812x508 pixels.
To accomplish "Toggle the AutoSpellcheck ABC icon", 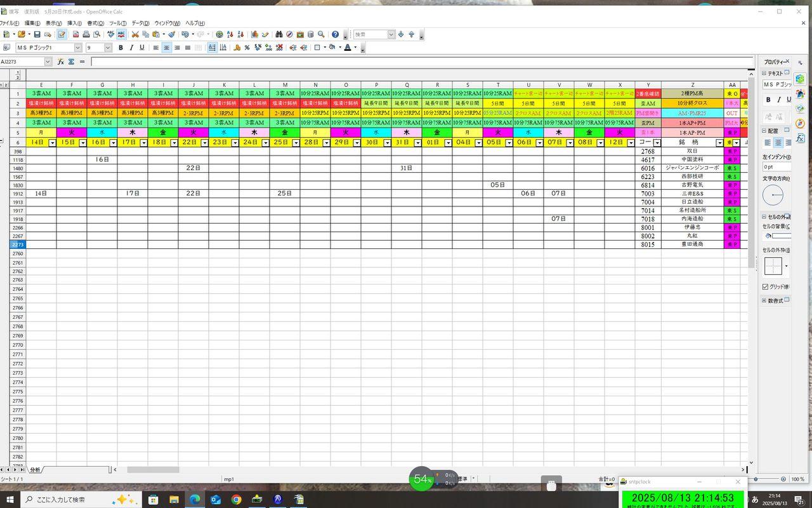I will pyautogui.click(x=121, y=34).
